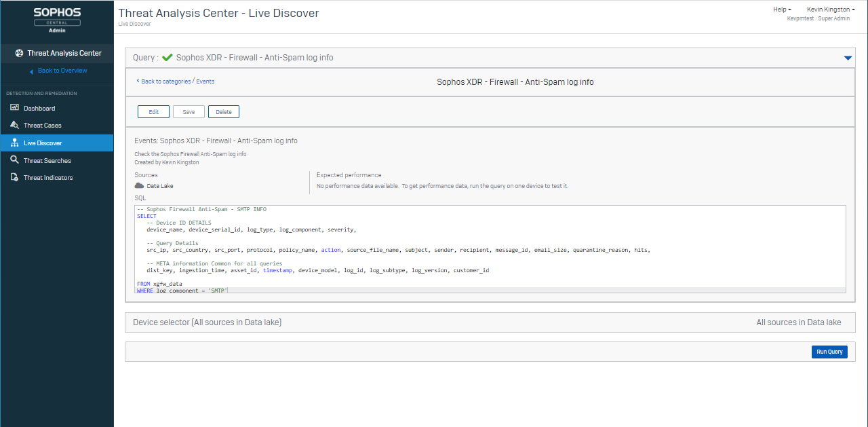
Task: Click 'Check the Sophos Firewall Anti-Spam log info' description
Action: (191, 154)
